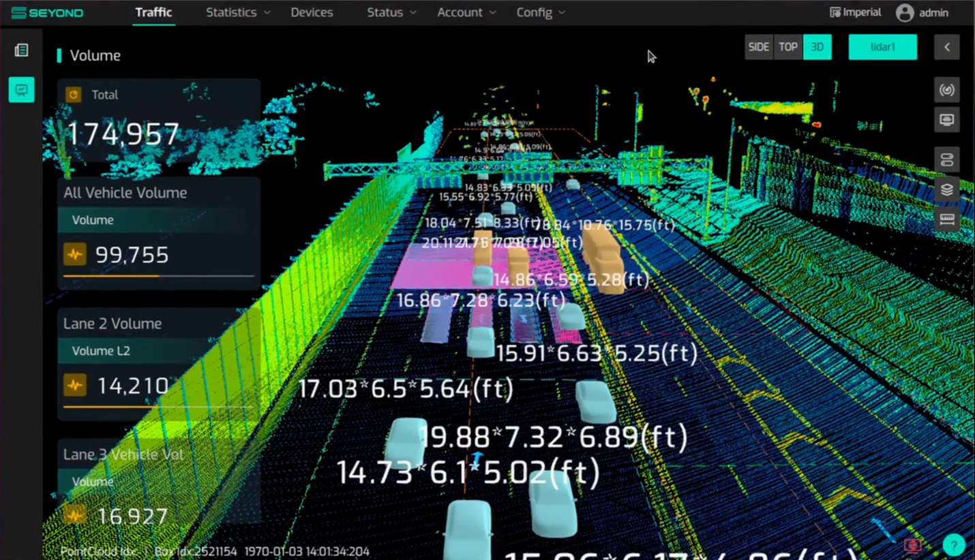Image resolution: width=975 pixels, height=560 pixels.
Task: Click the Imperial unit icon
Action: click(835, 12)
